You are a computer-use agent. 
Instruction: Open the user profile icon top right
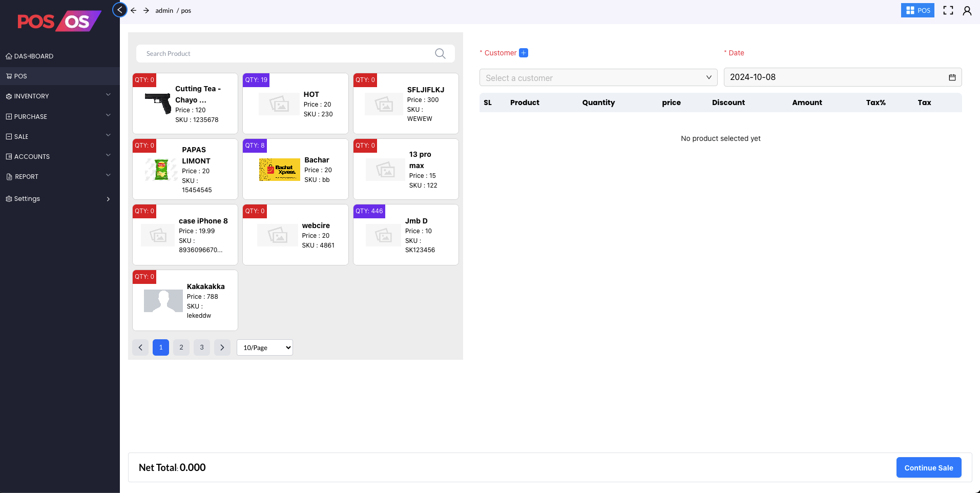[967, 10]
